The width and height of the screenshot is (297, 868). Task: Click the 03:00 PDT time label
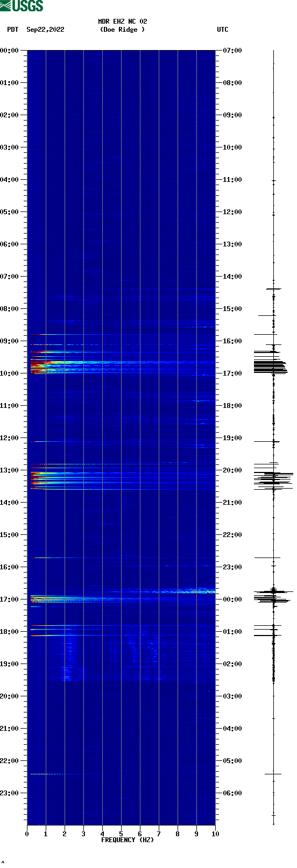pos(9,147)
